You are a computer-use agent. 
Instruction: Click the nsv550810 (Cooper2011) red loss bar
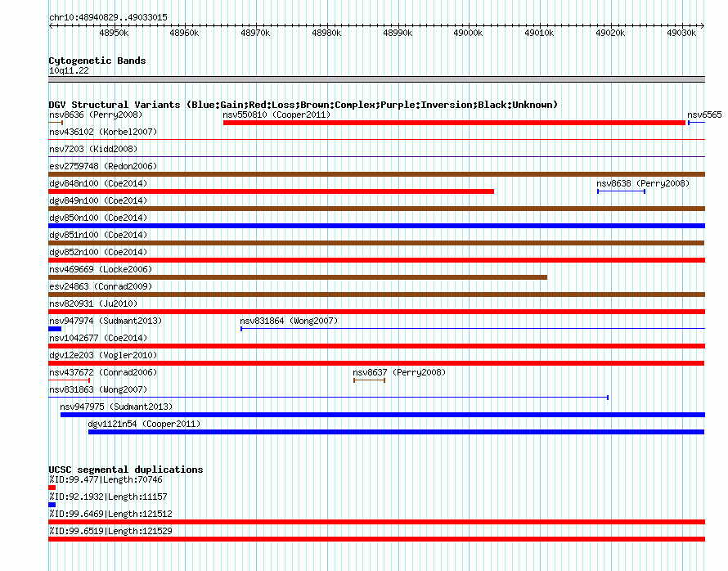coord(454,123)
